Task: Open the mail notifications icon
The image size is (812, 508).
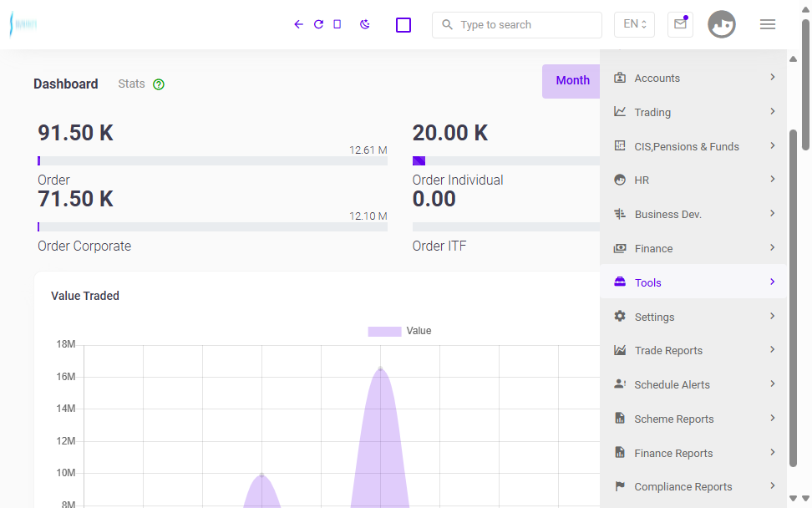Action: (x=681, y=24)
